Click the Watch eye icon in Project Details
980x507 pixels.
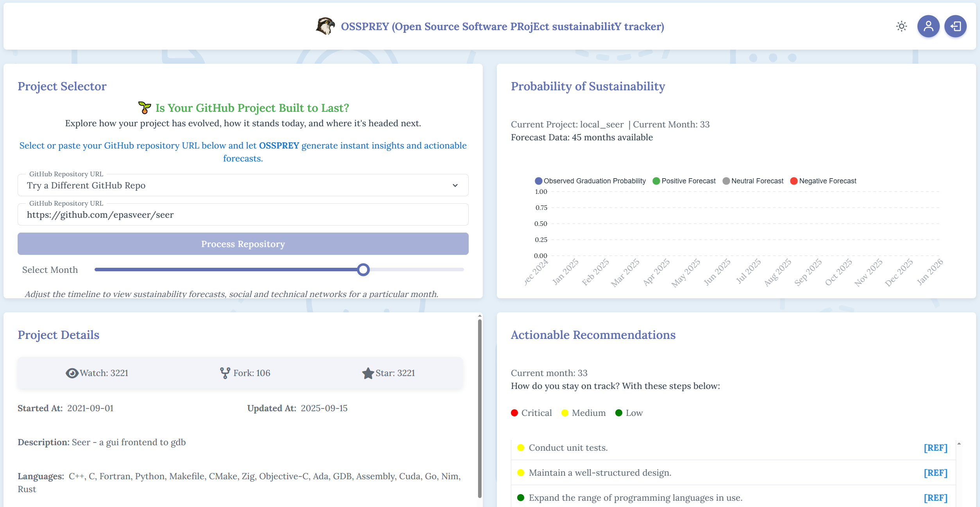72,373
